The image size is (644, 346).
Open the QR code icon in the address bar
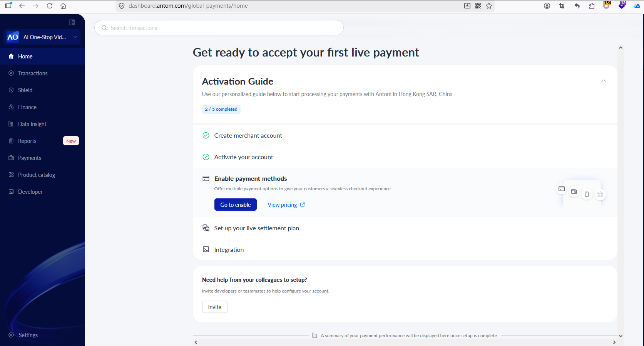point(478,6)
